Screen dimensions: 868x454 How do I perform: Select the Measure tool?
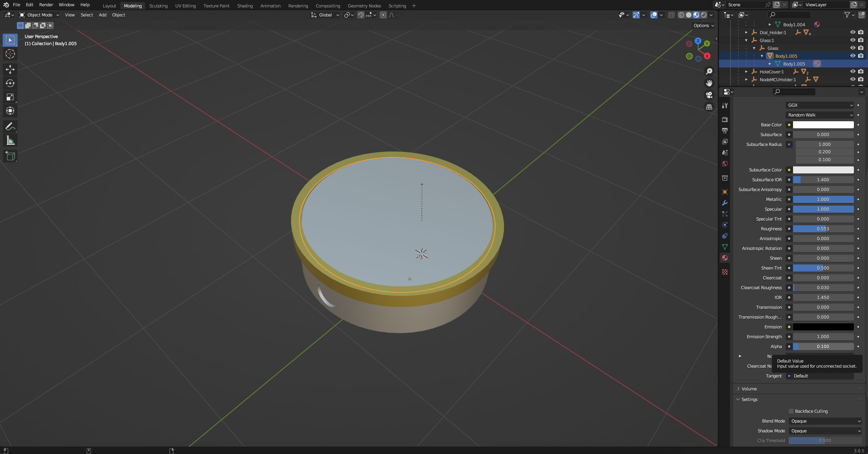coord(10,140)
